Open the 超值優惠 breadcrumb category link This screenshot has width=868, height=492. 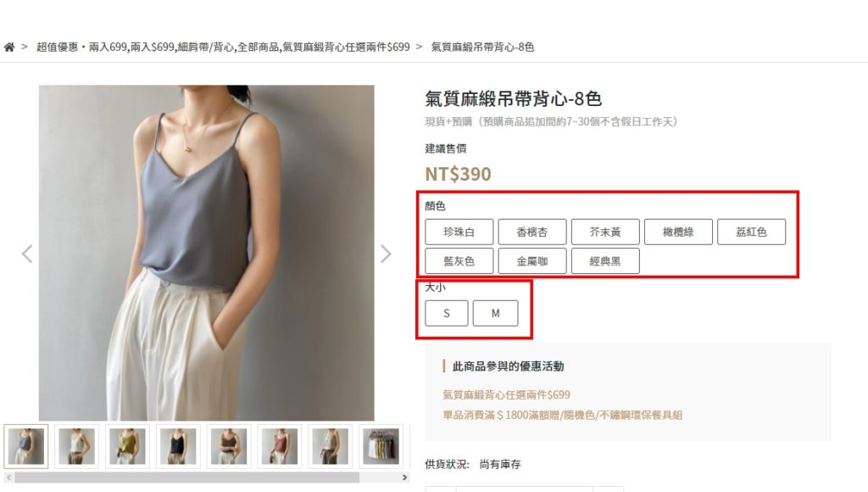pos(223,48)
